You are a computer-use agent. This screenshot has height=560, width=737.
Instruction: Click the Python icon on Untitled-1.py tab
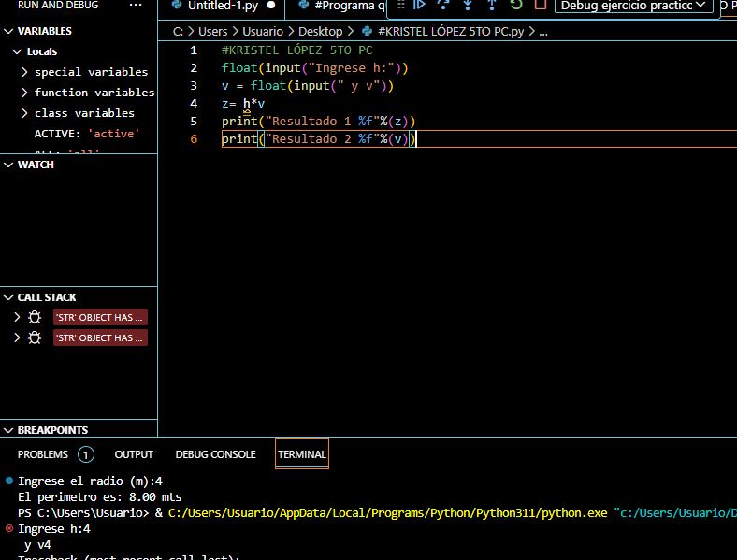[177, 6]
